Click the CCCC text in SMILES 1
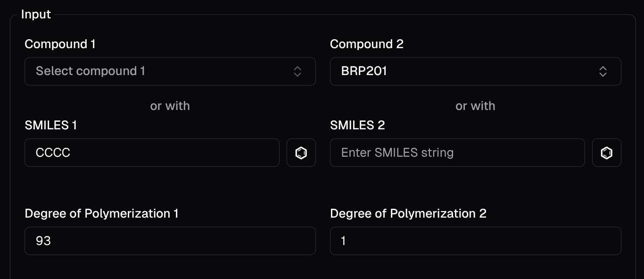The height and width of the screenshot is (279, 644). coord(53,152)
